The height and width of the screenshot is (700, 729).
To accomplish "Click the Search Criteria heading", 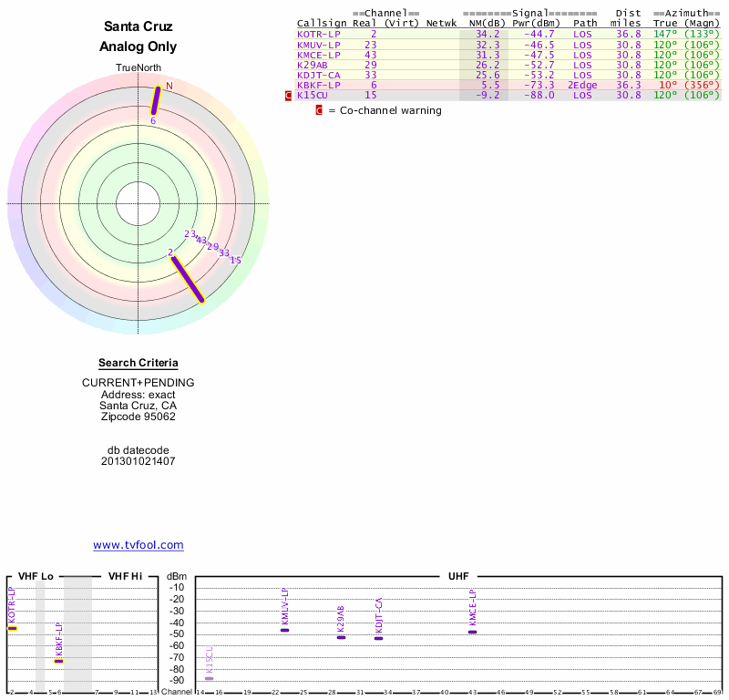I will [139, 363].
